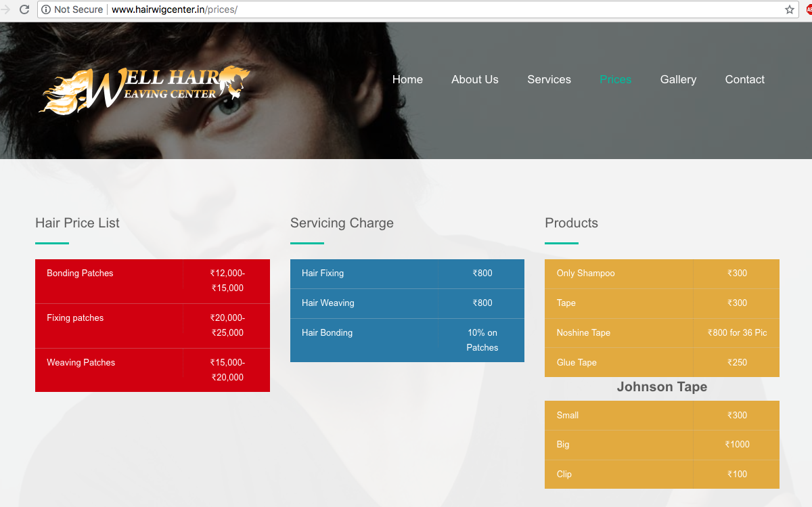
Task: Click the Not Secure info icon
Action: click(x=46, y=9)
